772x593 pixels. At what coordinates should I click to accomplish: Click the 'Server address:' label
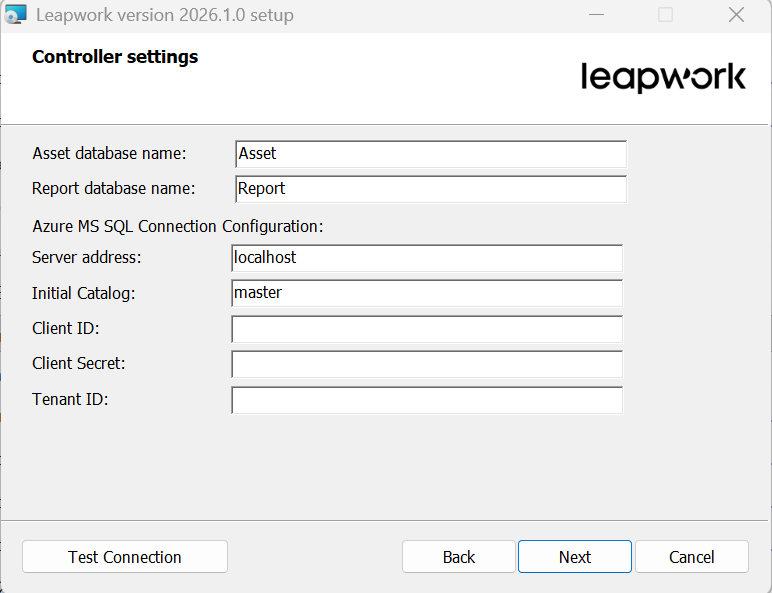[x=87, y=257]
